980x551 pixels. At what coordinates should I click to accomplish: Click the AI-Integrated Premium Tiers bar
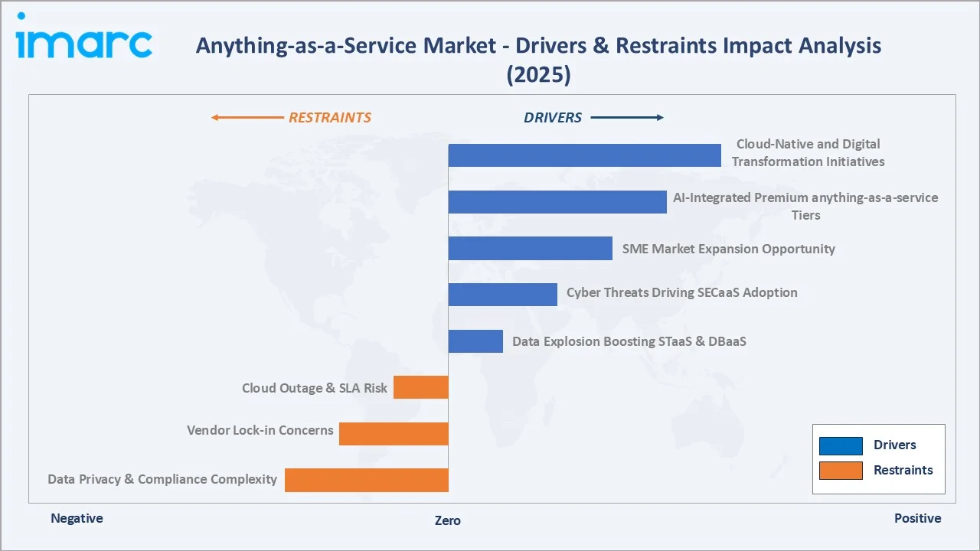[557, 202]
